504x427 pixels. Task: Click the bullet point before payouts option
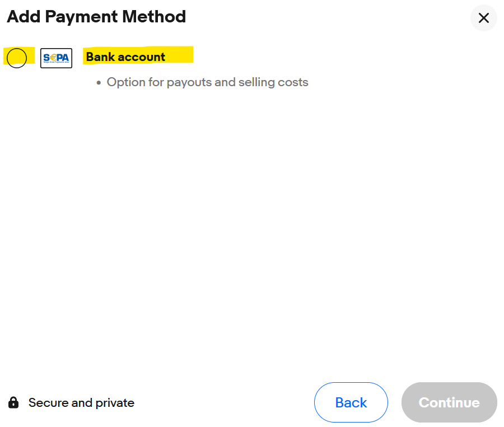[99, 83]
